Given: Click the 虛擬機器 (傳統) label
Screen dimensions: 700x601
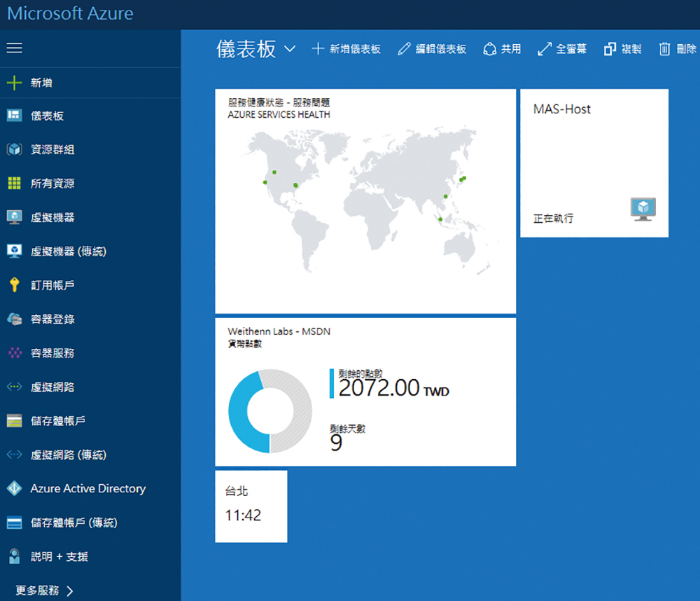Looking at the screenshot, I should pos(69,251).
